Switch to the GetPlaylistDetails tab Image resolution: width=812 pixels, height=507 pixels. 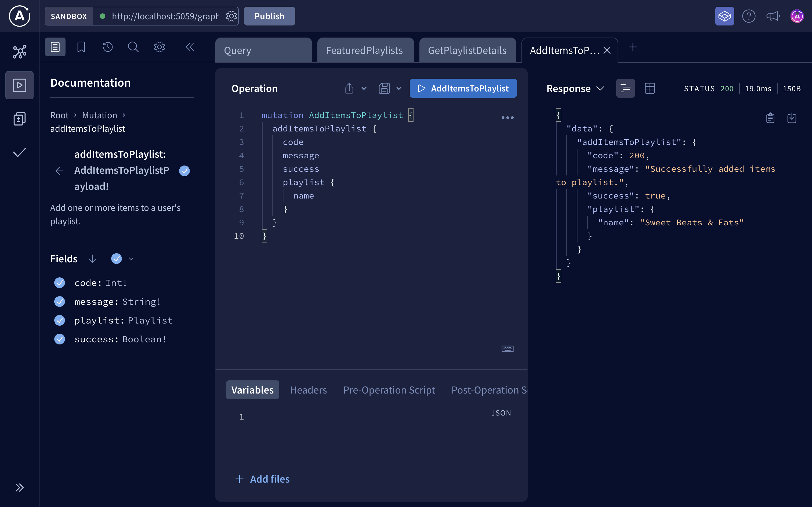pos(467,50)
